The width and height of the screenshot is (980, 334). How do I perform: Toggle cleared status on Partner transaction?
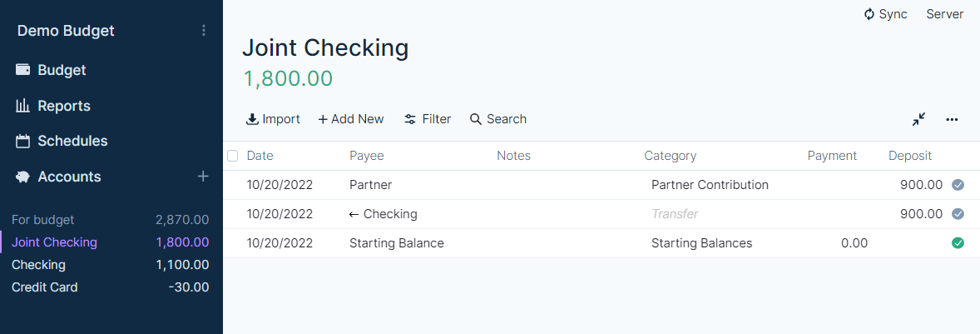tap(958, 185)
